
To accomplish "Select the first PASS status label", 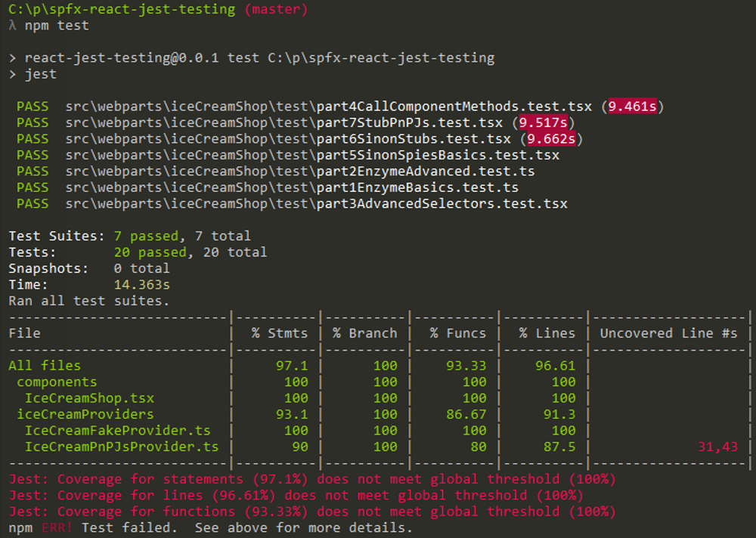I will tap(33, 106).
